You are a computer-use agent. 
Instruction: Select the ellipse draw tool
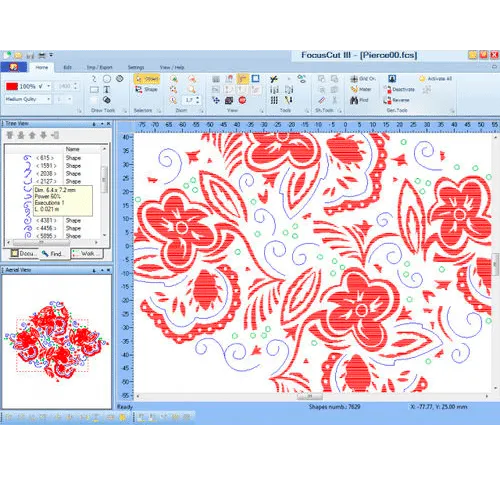(x=107, y=79)
